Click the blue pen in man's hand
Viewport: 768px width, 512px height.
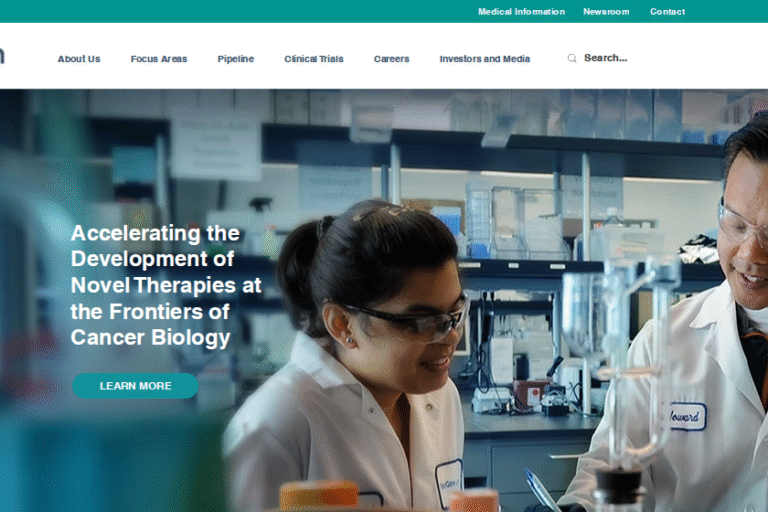540,490
